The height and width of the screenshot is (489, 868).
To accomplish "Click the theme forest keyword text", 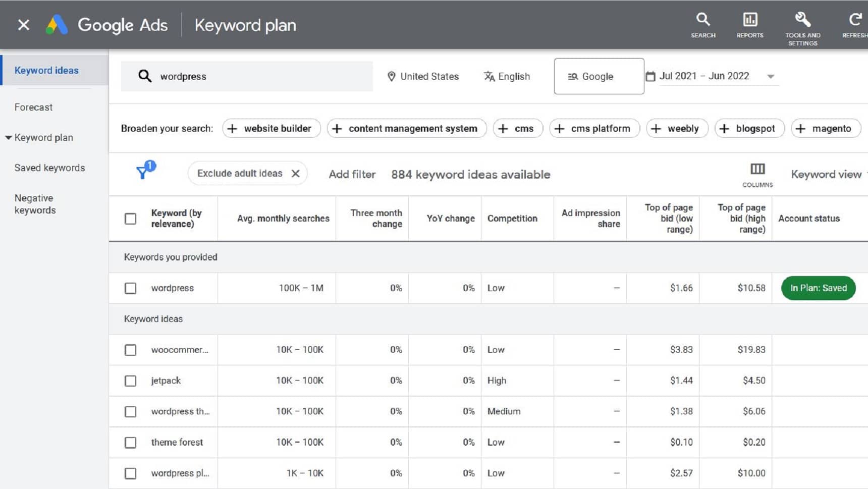I will [177, 443].
